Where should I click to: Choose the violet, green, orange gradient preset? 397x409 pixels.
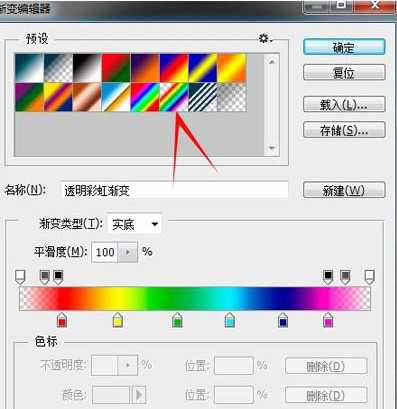29,97
